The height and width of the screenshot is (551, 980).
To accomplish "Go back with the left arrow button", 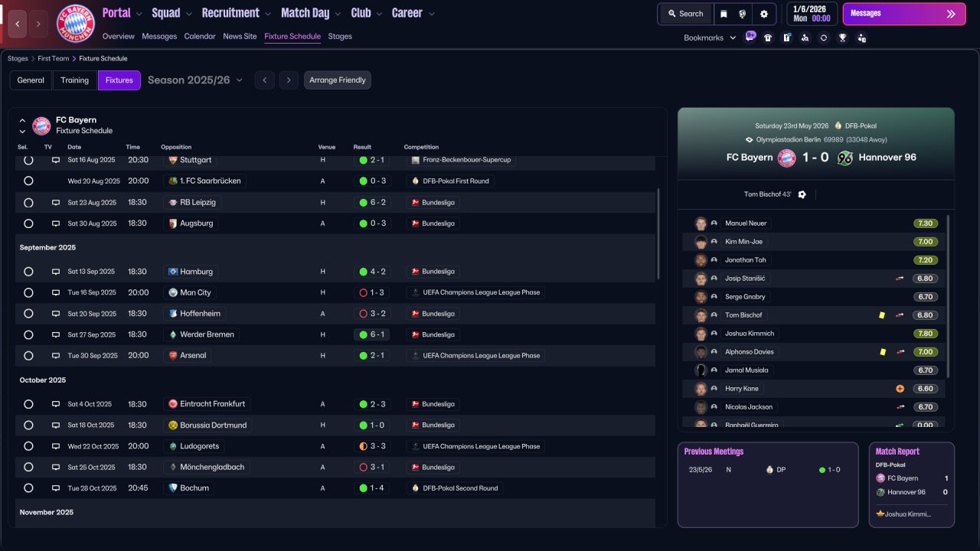I will (18, 24).
